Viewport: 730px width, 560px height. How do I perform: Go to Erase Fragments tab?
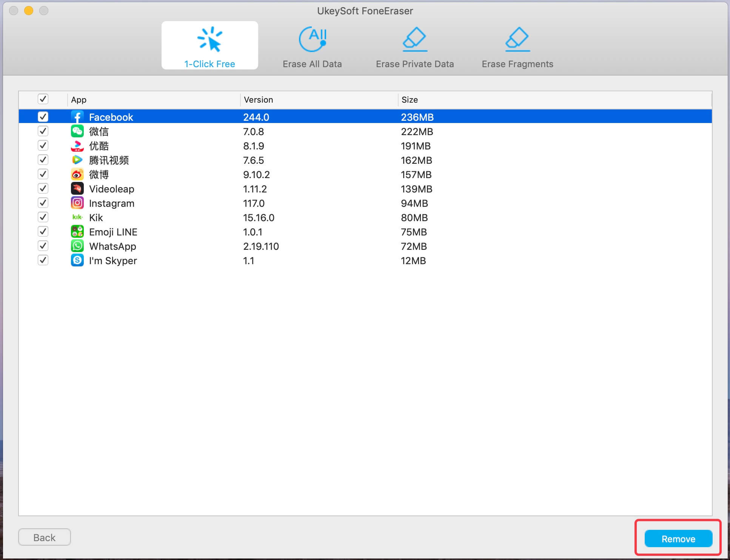tap(517, 47)
